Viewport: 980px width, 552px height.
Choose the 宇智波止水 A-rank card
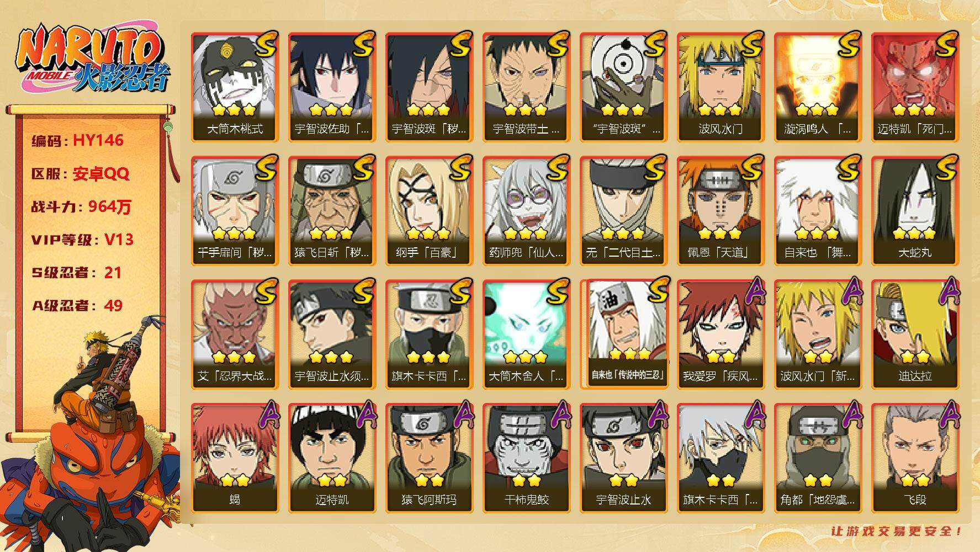623,458
